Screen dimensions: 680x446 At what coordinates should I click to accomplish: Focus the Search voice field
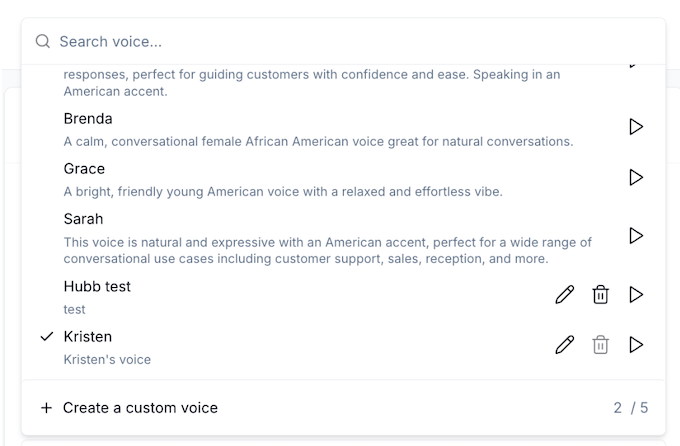pyautogui.click(x=343, y=42)
